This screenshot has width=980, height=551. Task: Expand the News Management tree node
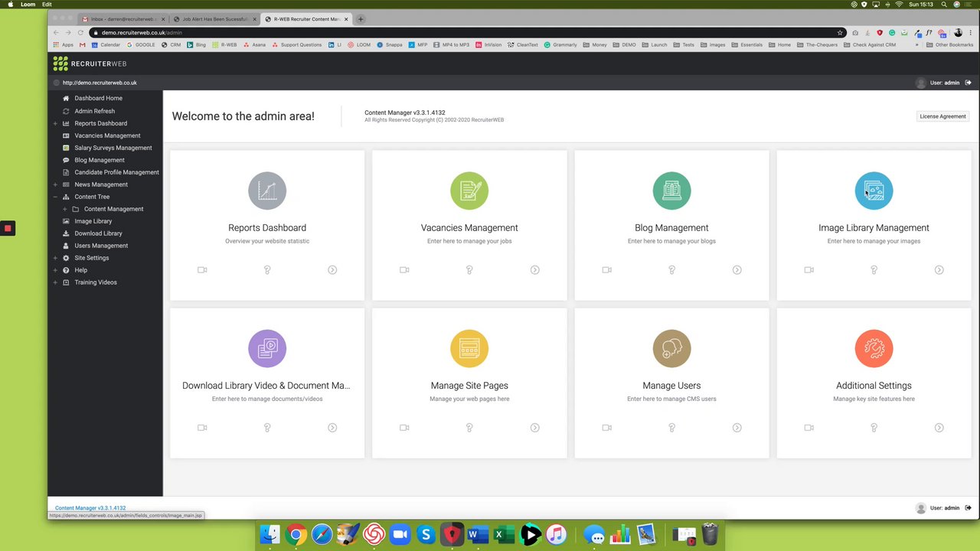tap(55, 184)
